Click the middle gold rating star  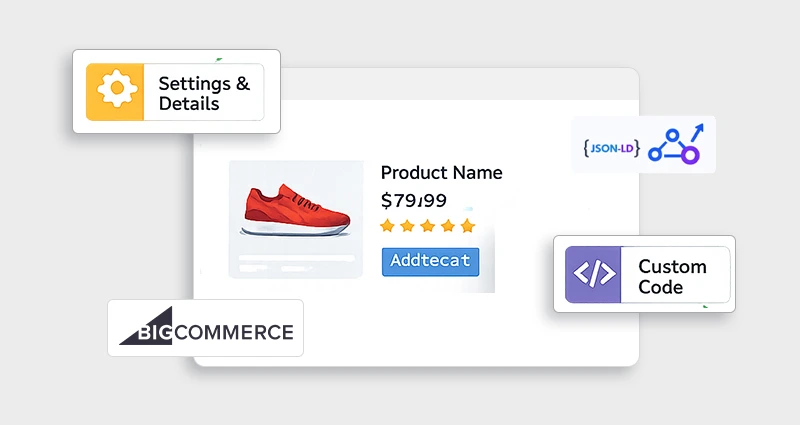coord(428,226)
